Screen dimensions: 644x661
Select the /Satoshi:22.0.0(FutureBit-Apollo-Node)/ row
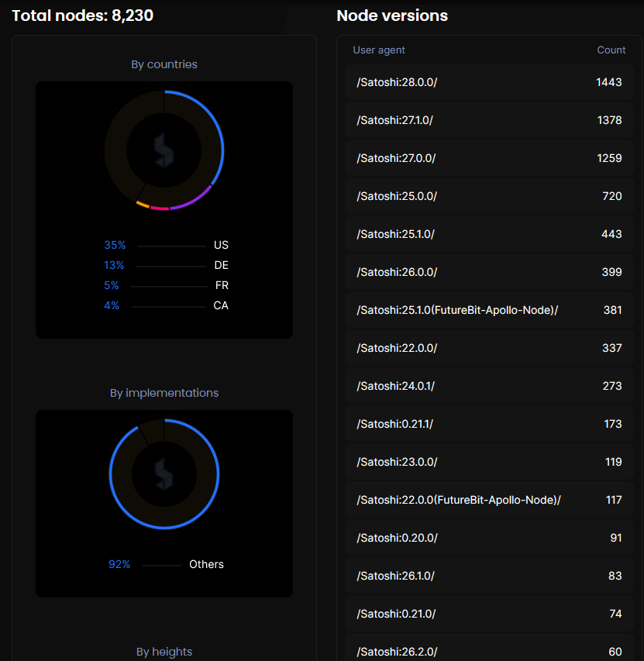(489, 500)
